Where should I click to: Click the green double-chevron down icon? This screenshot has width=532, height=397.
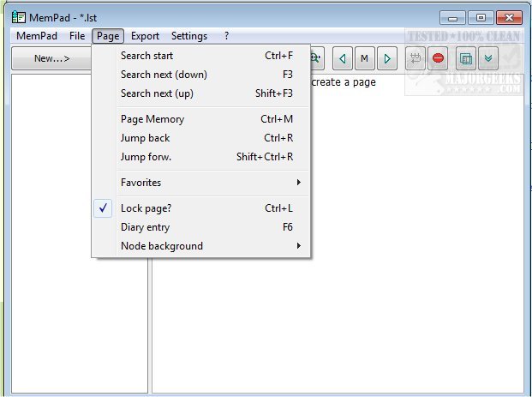click(488, 58)
